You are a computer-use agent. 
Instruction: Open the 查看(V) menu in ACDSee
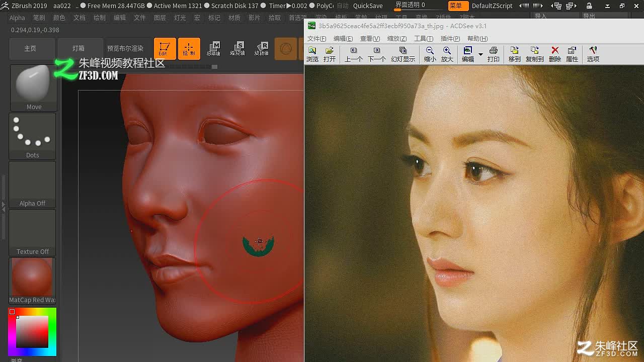(370, 39)
